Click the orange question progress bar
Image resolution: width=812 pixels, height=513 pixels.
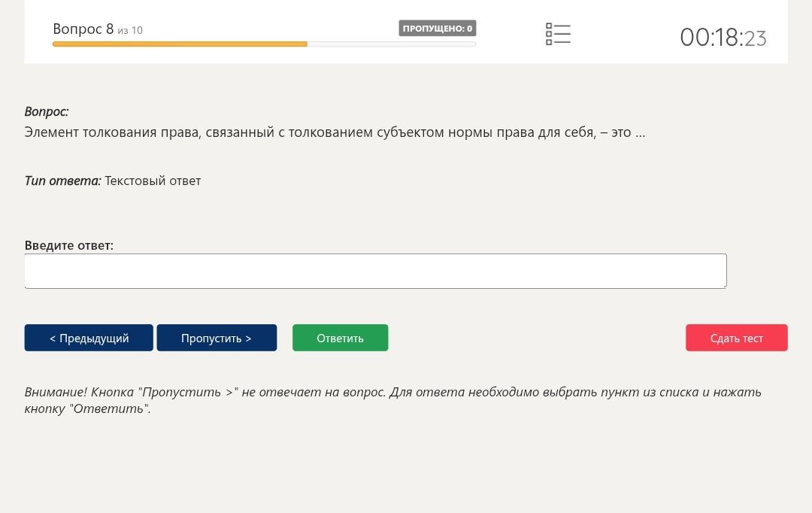pyautogui.click(x=264, y=44)
